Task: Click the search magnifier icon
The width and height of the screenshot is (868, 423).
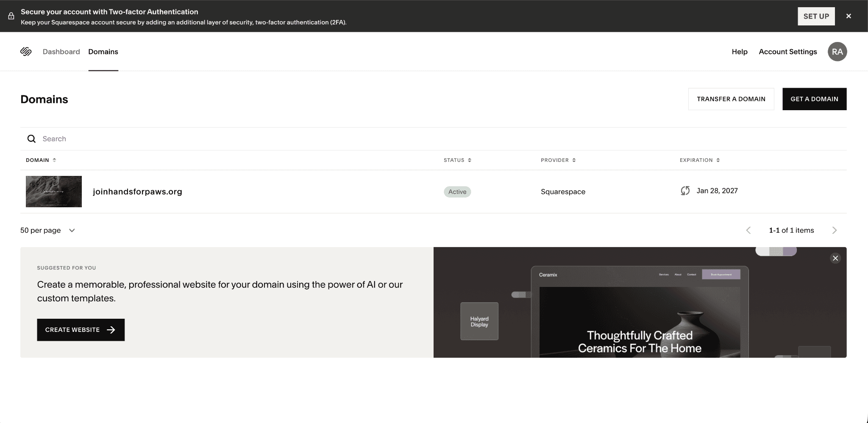Action: [31, 139]
